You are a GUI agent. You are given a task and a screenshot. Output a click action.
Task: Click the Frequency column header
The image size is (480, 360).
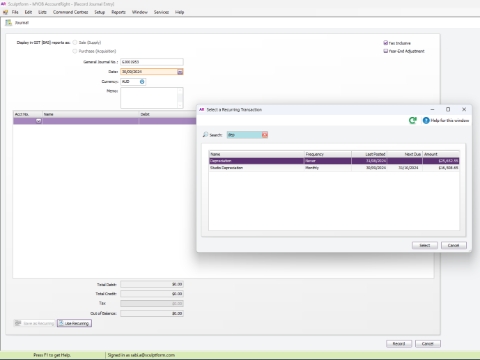click(328, 154)
